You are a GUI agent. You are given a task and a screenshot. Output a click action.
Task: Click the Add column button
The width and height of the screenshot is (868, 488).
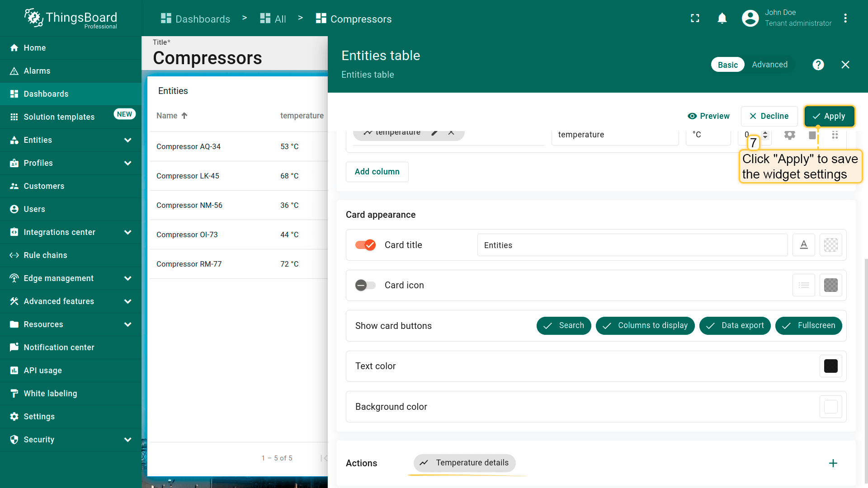(377, 172)
